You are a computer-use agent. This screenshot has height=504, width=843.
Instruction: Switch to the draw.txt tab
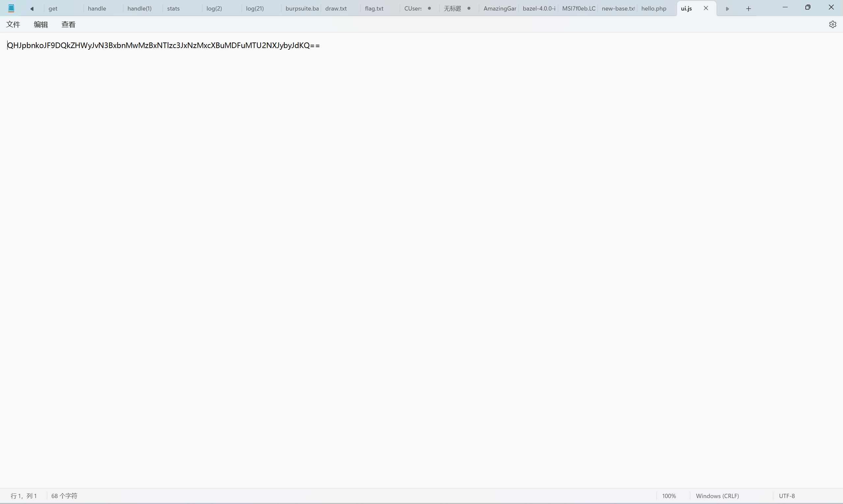coord(340,9)
